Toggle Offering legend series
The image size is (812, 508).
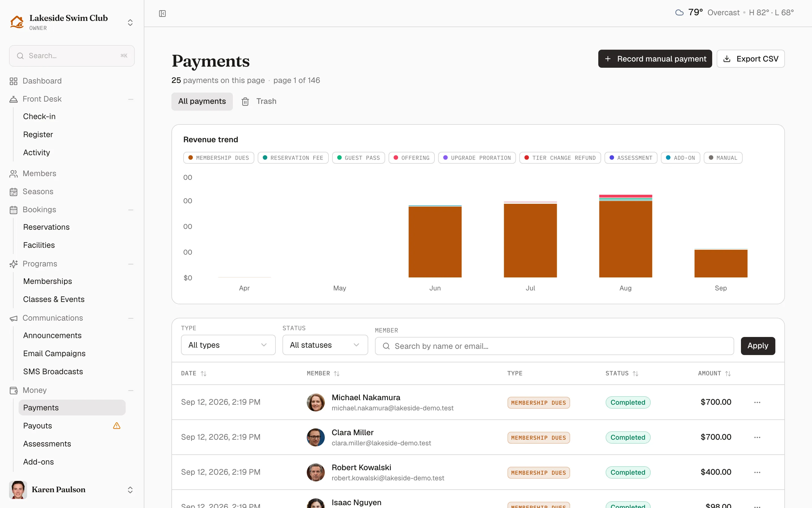coord(411,158)
